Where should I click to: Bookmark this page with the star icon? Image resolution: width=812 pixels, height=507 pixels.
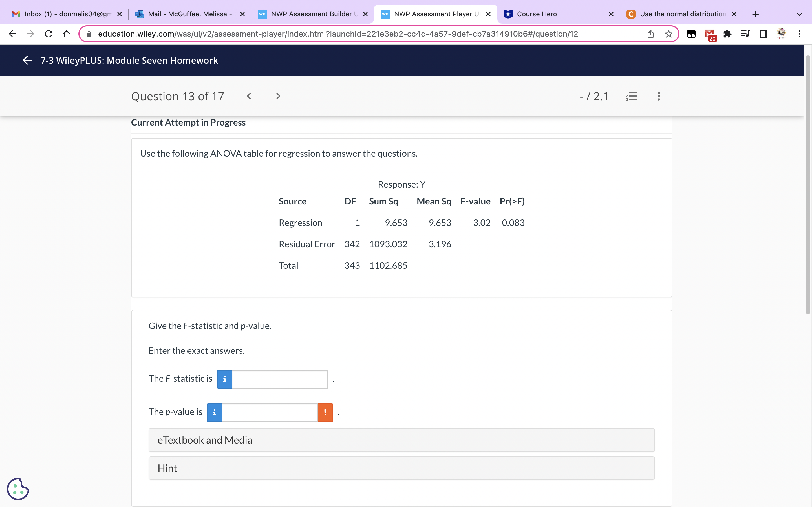pyautogui.click(x=668, y=34)
